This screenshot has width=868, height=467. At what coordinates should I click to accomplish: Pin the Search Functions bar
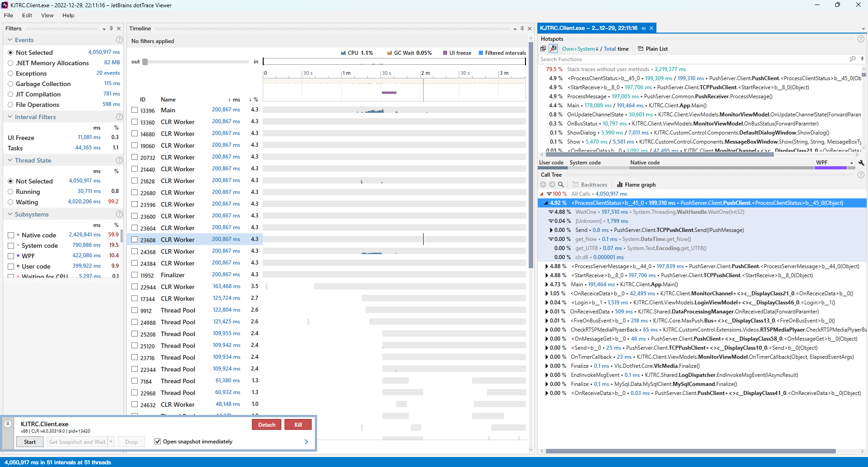tap(862, 59)
